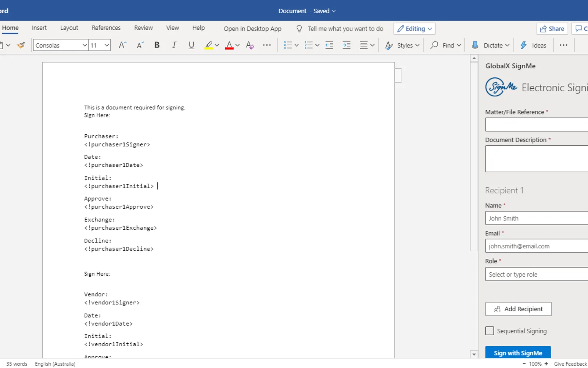
Task: Open the Styles gallery
Action: click(x=402, y=45)
